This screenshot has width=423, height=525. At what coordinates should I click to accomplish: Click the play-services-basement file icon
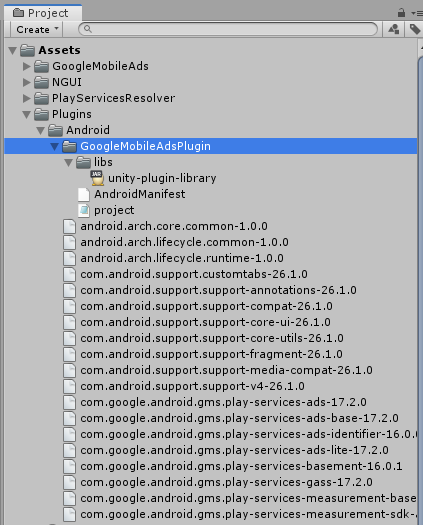pyautogui.click(x=69, y=466)
